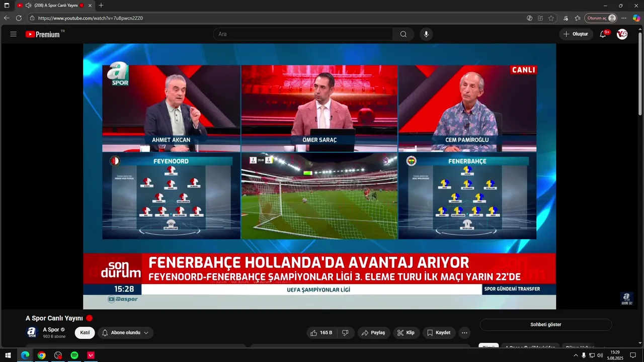Expand the Abone olundu subscription dropdown
The image size is (644, 362).
[126, 333]
